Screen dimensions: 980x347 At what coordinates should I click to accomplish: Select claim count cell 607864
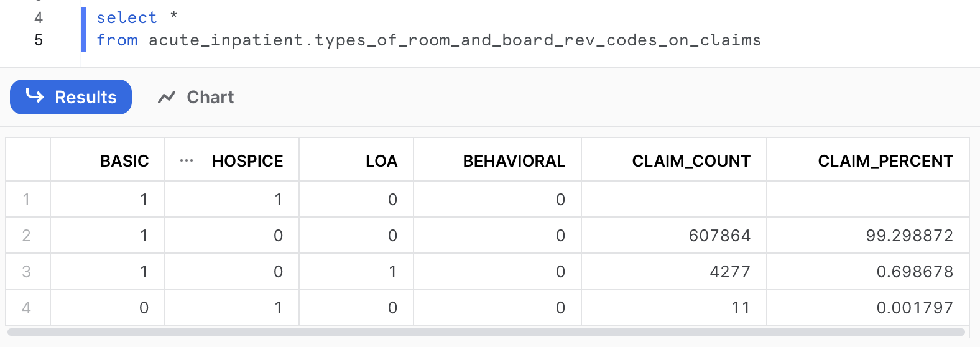[x=674, y=236]
